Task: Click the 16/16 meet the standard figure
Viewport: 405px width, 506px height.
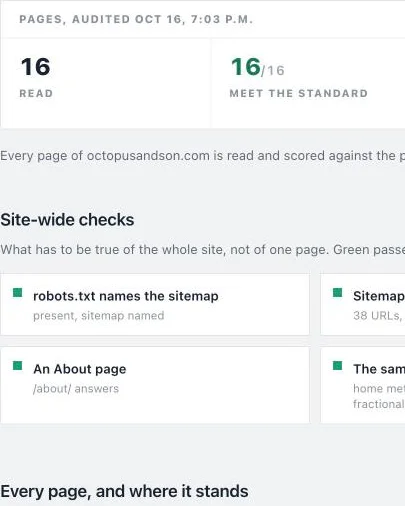Action: point(258,68)
